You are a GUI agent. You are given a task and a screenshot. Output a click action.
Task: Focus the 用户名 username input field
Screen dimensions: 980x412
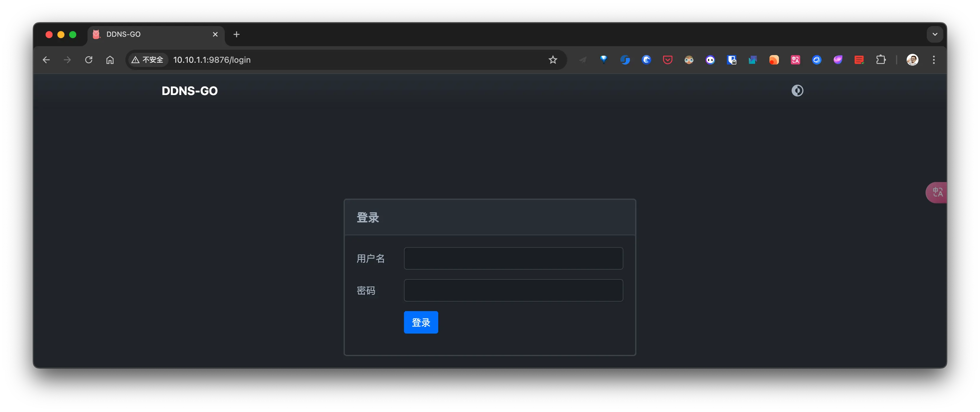513,258
